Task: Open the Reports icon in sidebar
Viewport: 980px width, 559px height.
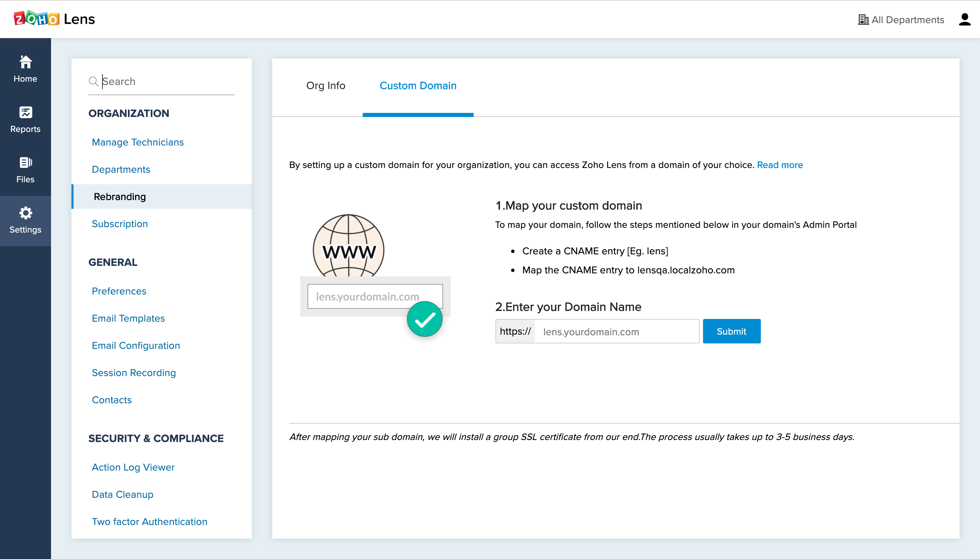Action: coord(26,113)
